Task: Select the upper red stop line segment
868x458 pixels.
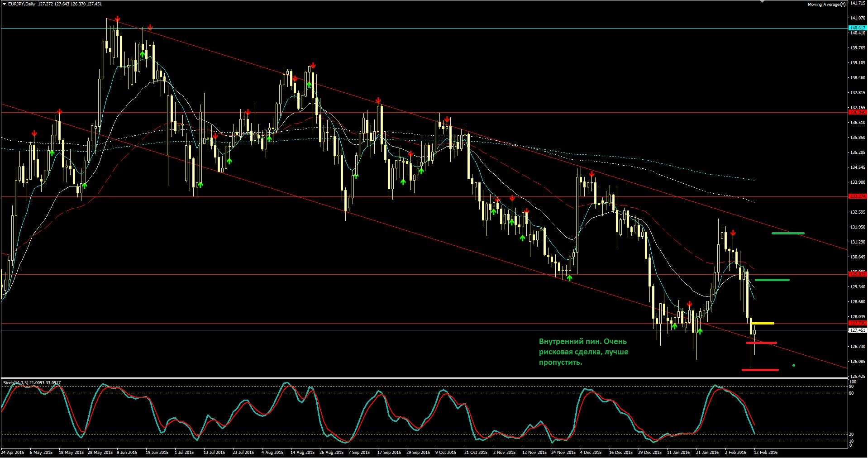Action: 761,343
